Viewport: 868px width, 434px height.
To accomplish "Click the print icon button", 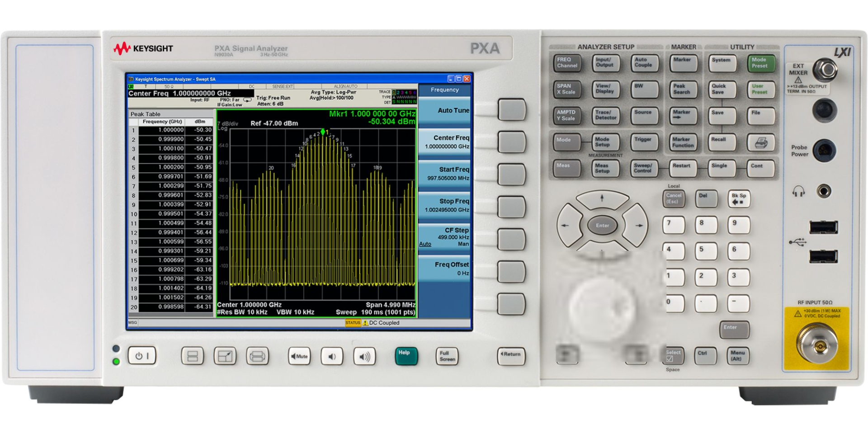I will 761,143.
